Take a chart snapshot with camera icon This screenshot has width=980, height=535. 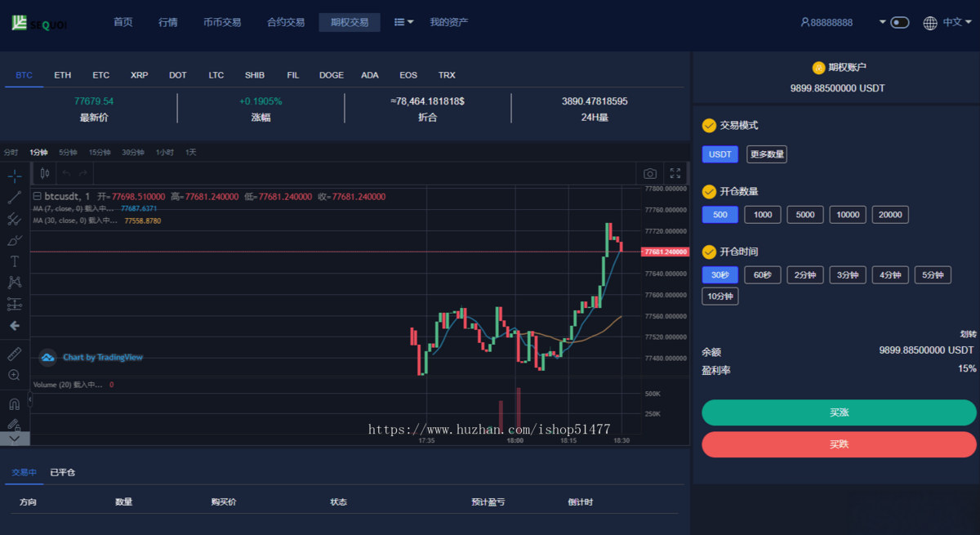click(650, 173)
